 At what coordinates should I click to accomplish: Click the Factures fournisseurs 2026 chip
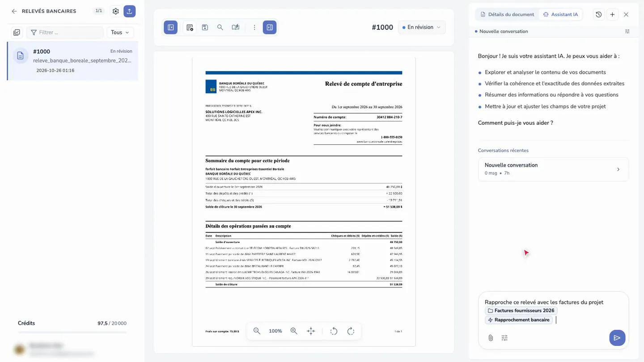coord(521,311)
